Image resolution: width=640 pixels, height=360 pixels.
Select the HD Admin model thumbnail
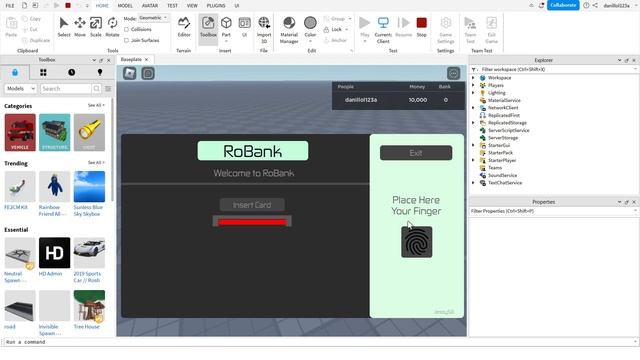(x=54, y=253)
